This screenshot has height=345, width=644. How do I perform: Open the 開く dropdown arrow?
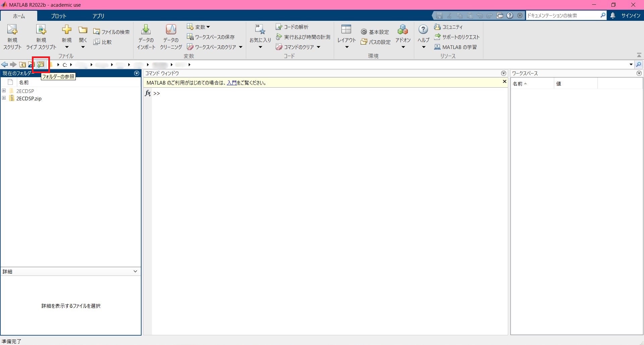click(83, 47)
